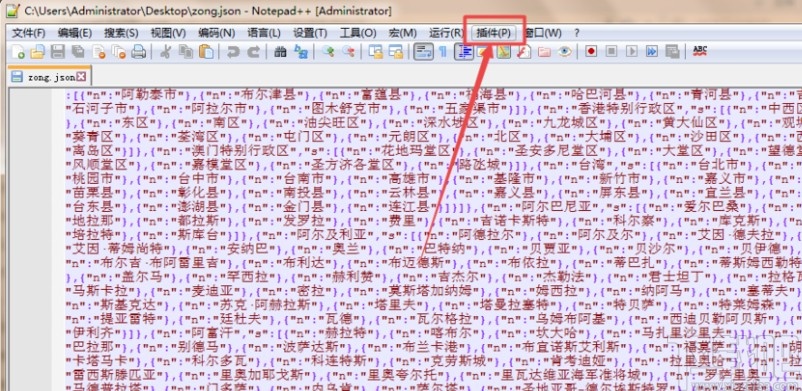Viewport: 802px width, 391px height.
Task: Paste from clipboard using the toolbar
Action: (206, 52)
